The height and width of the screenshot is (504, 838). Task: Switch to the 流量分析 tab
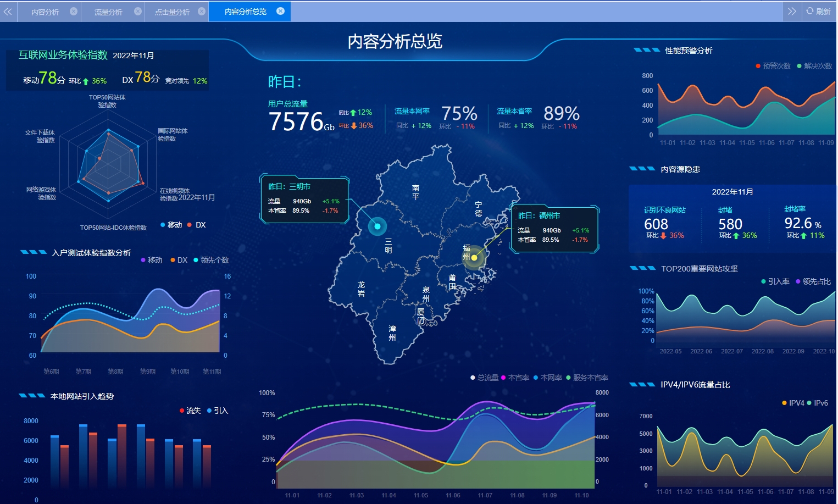108,12
